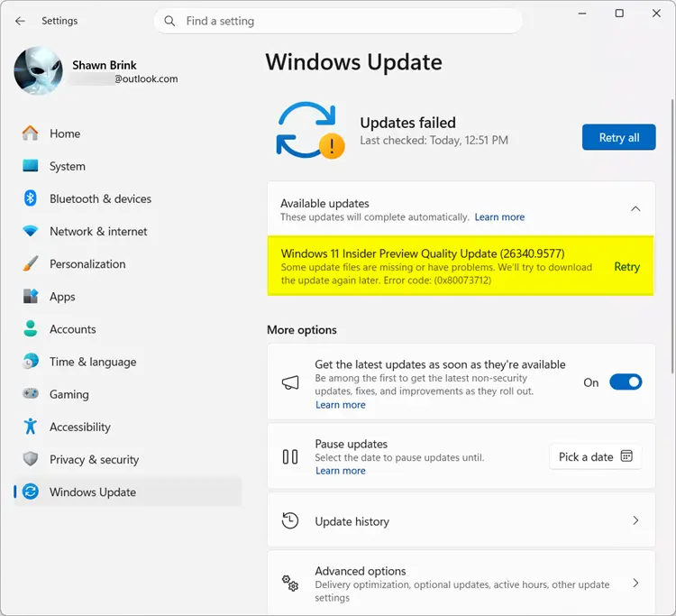Open Learn more under Pause updates
The width and height of the screenshot is (676, 616).
340,471
